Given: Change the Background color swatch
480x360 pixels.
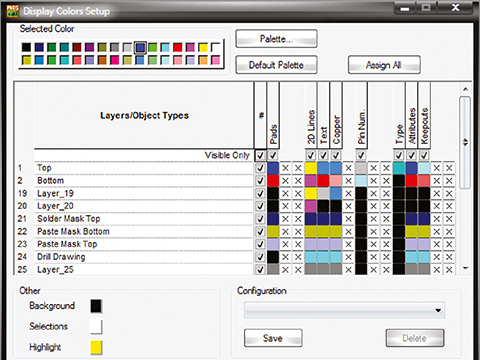Looking at the screenshot, I should [x=96, y=306].
